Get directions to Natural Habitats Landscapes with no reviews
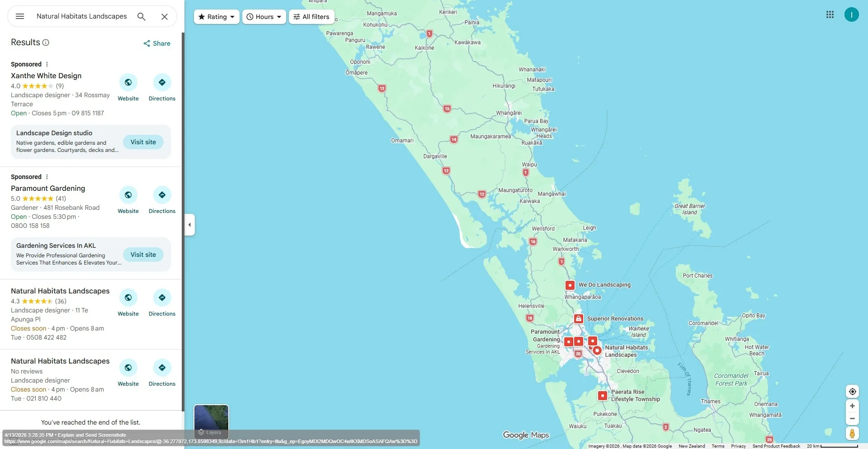Image resolution: width=868 pixels, height=449 pixels. (162, 368)
